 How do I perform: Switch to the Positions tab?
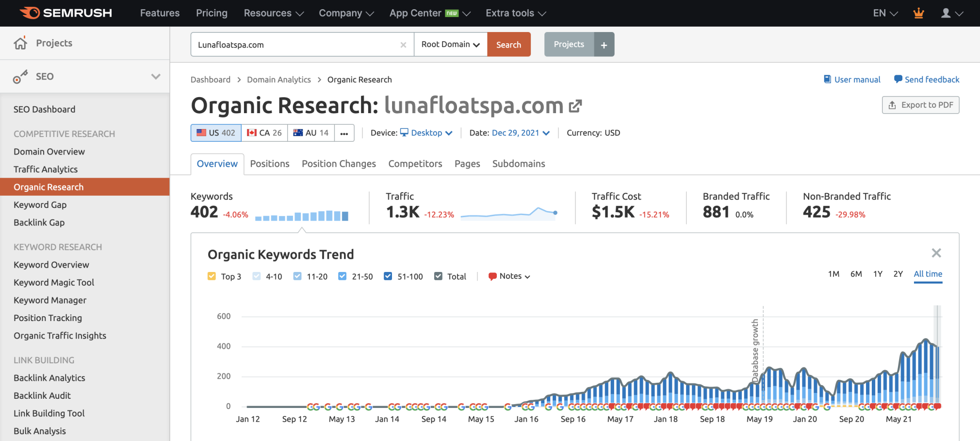click(270, 164)
